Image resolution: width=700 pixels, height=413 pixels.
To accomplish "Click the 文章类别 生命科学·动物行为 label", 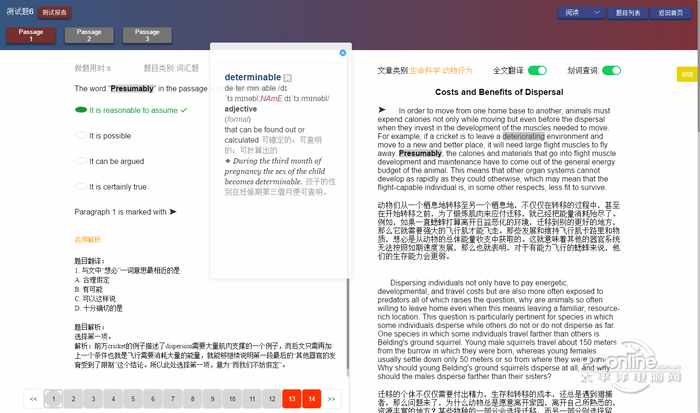I will [x=425, y=71].
